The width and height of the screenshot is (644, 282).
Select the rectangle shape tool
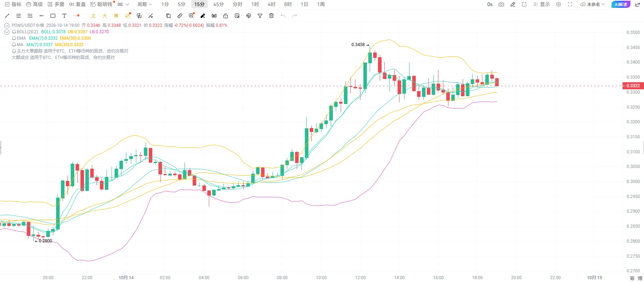coord(53,16)
